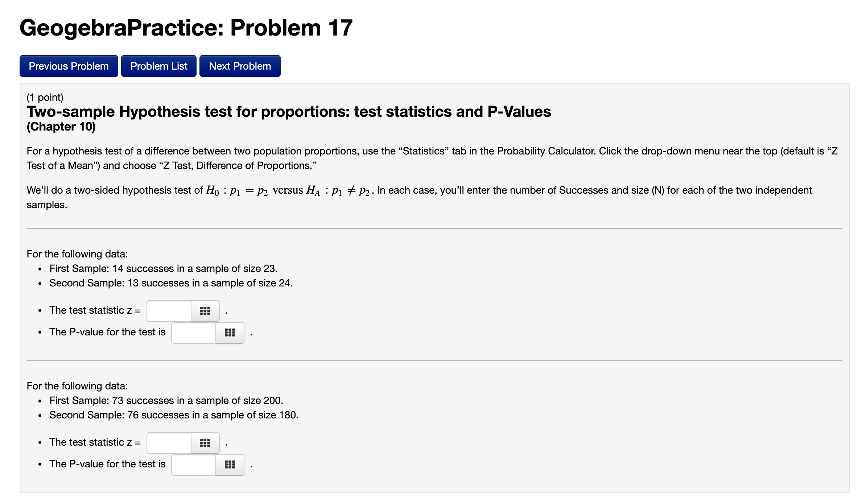Open the Problem List
Image resolution: width=866 pixels, height=504 pixels.
click(158, 66)
